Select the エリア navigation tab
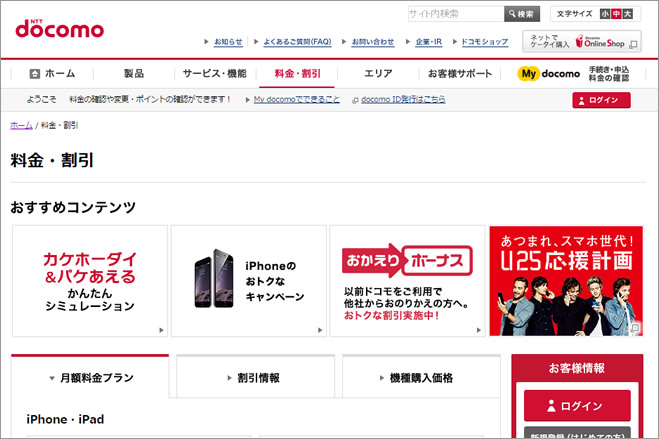The image size is (659, 439). click(378, 74)
